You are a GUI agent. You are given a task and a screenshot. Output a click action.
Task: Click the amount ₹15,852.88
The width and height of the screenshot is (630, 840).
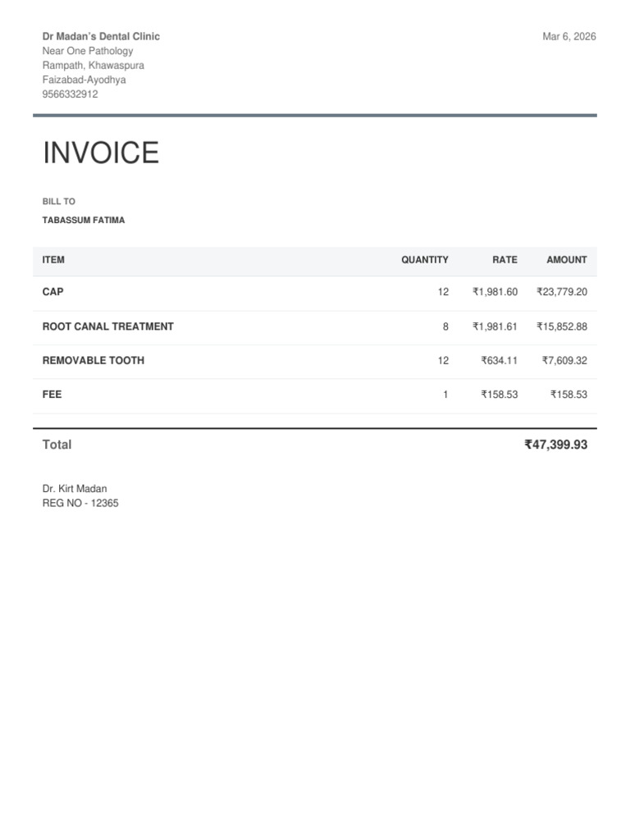pos(562,326)
